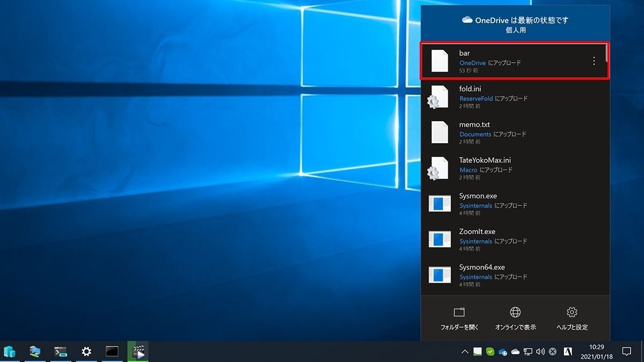644x362 pixels.
Task: Select the TateYokoMax.ini file name
Action: pyautogui.click(x=485, y=160)
